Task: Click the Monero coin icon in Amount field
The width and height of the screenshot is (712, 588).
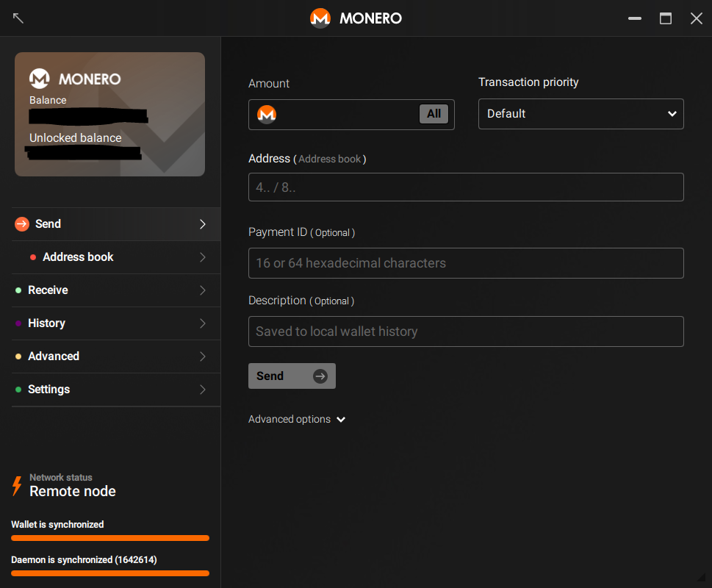Action: click(267, 115)
